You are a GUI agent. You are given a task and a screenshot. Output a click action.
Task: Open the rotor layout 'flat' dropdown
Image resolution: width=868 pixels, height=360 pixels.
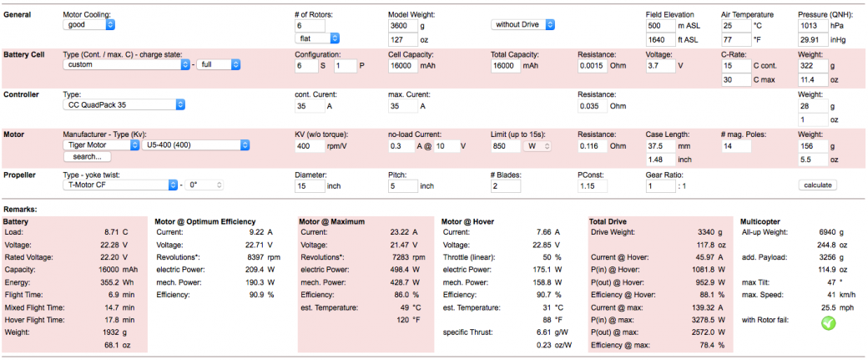(x=317, y=38)
